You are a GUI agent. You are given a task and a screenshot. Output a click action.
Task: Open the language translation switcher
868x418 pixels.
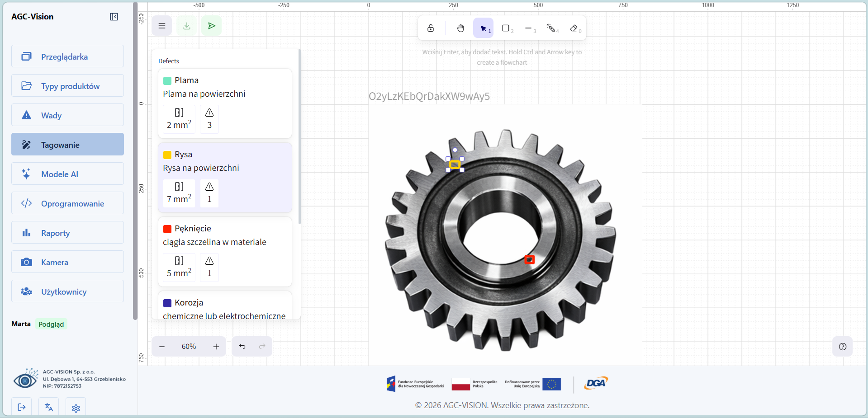tap(49, 407)
